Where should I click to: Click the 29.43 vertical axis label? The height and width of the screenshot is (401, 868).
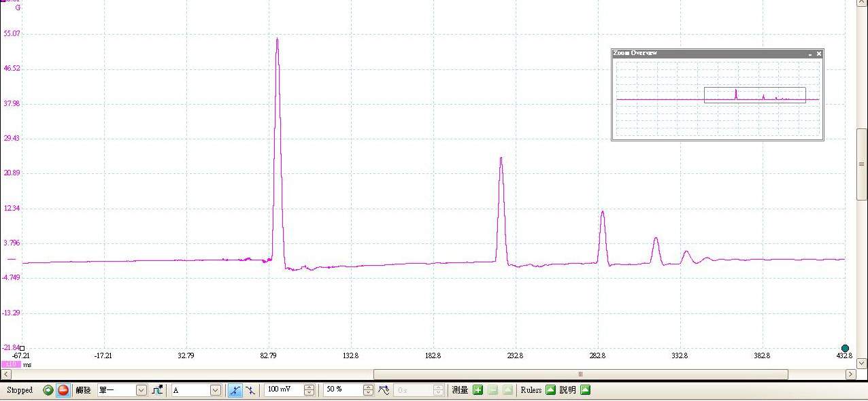[x=13, y=138]
